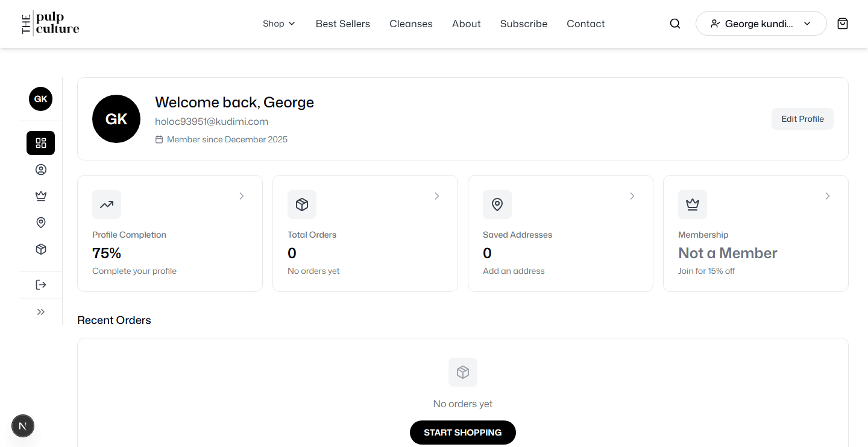This screenshot has height=447, width=868.
Task: Click the 'Recent Orders' heading
Action: click(x=114, y=320)
